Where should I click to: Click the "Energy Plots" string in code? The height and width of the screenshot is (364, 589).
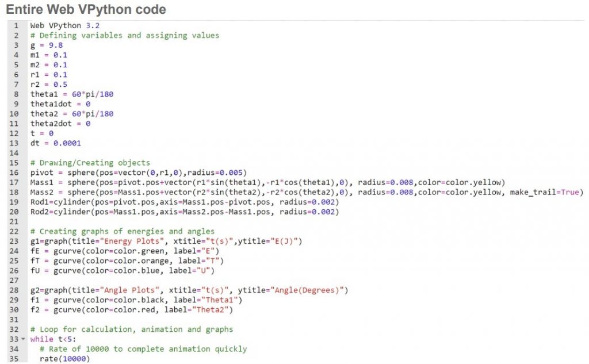pos(114,241)
